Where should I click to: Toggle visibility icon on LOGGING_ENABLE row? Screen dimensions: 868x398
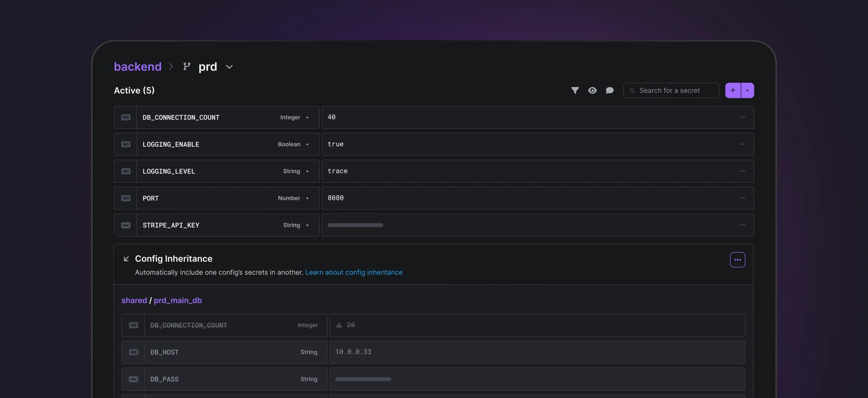125,144
